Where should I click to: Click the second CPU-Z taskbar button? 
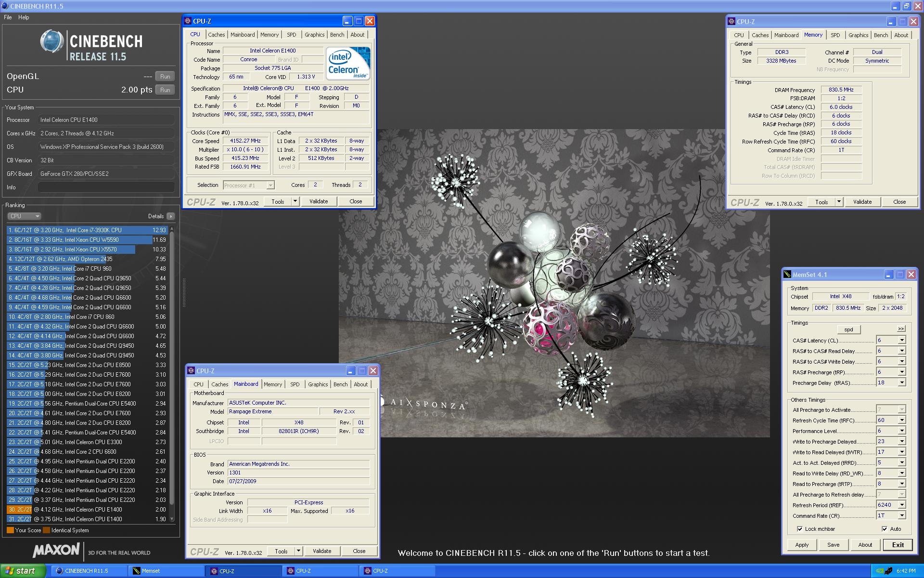point(320,571)
